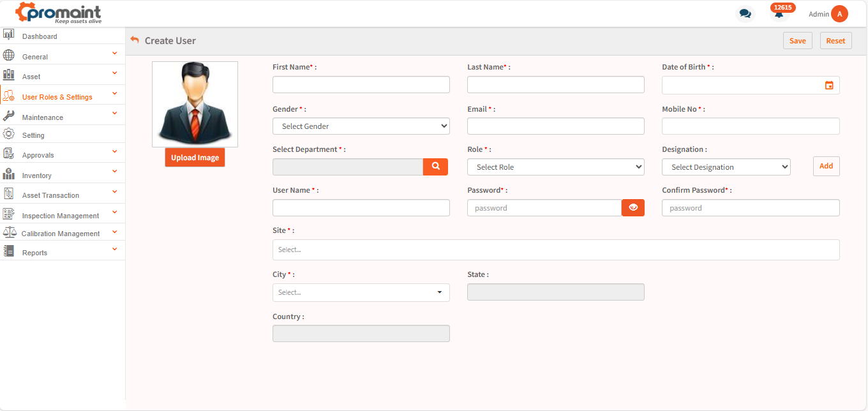
Task: Click the Inspection Management icon
Action: (x=9, y=214)
